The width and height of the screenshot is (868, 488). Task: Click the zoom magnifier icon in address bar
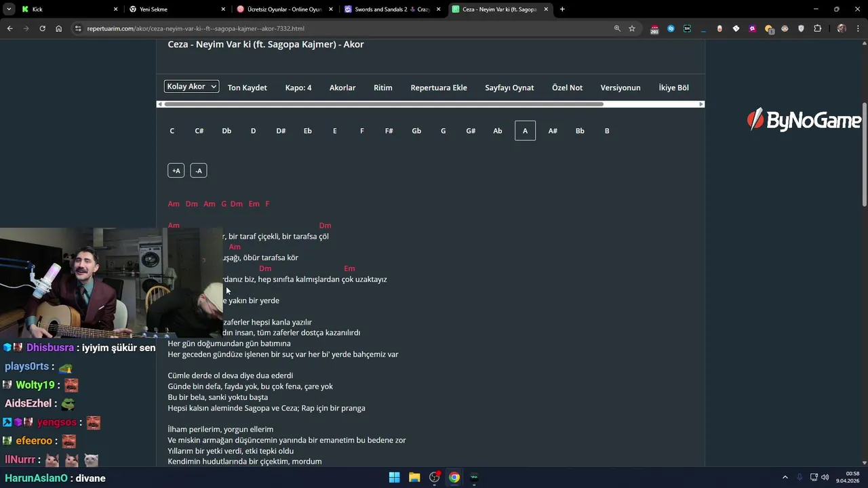[617, 28]
